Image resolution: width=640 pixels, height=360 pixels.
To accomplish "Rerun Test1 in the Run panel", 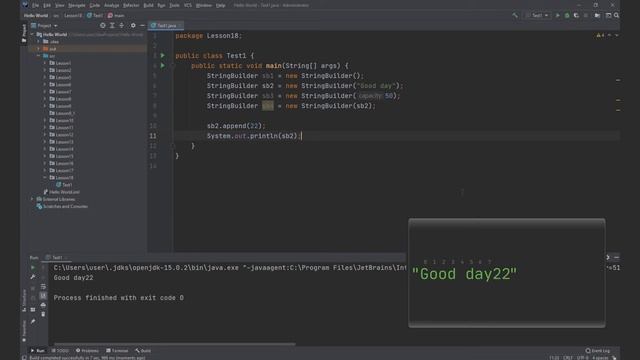I will pos(33,268).
